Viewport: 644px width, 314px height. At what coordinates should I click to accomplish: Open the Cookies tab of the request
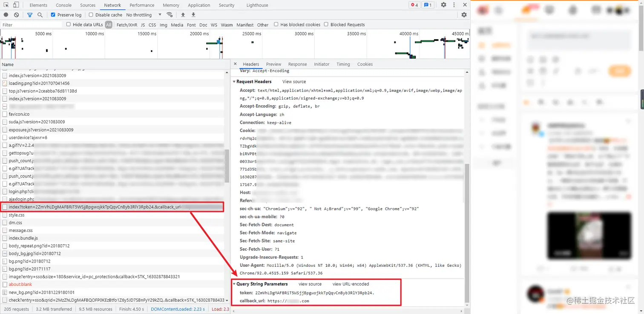click(365, 64)
